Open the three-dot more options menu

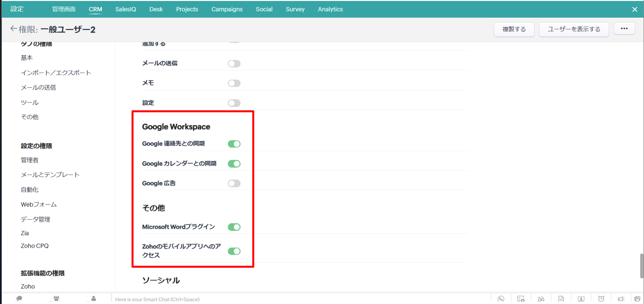pos(624,29)
